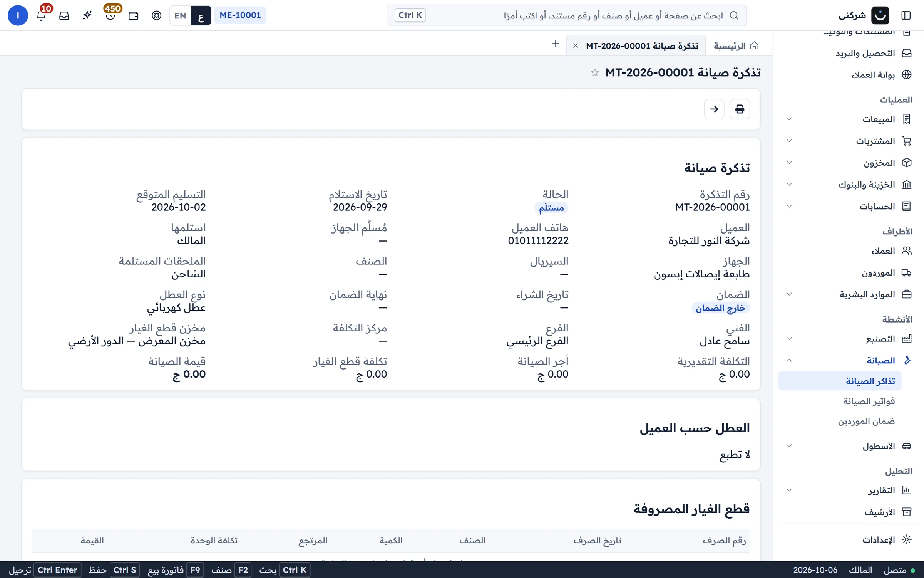Expand the المشتريات menu
The image size is (924, 578).
pos(848,141)
